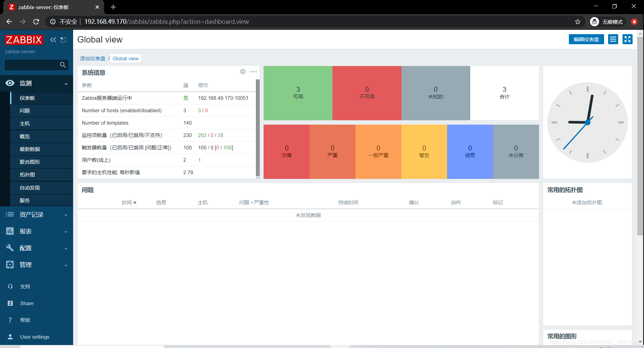Click the 合计 total hosts tile
The height and width of the screenshot is (348, 644).
(504, 93)
